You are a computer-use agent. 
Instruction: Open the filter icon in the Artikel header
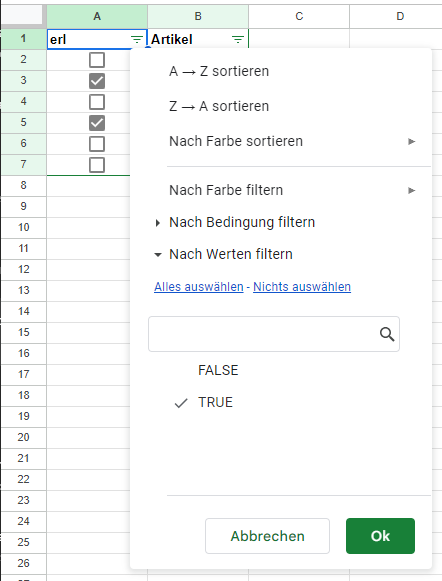point(237,39)
